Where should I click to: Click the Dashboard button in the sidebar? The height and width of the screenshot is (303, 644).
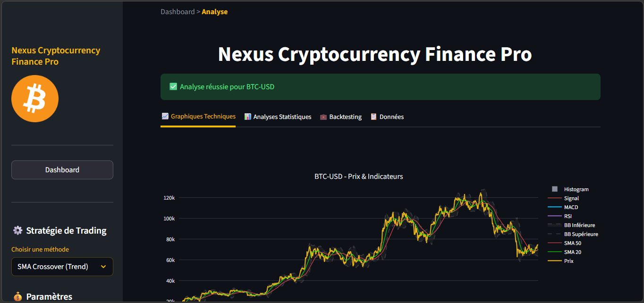click(x=62, y=170)
